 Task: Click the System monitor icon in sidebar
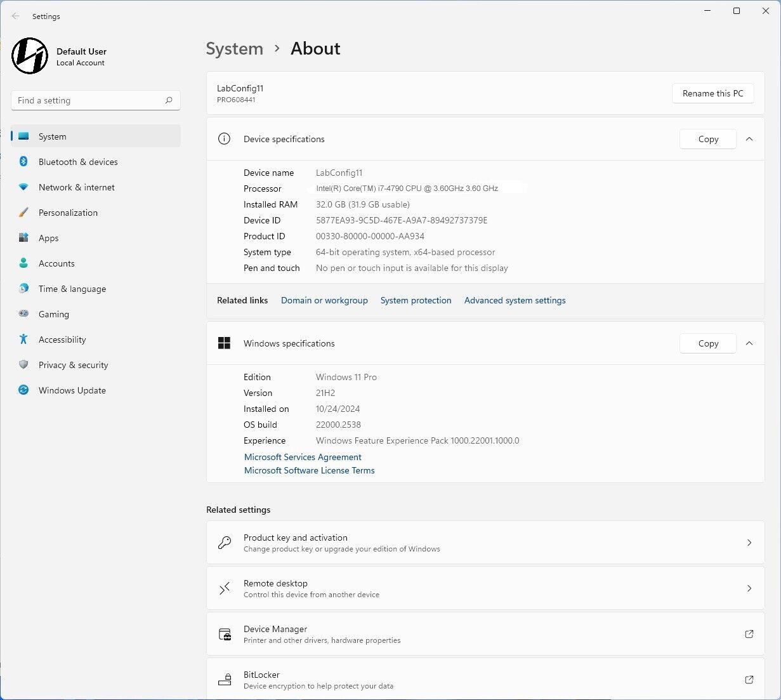coord(23,136)
